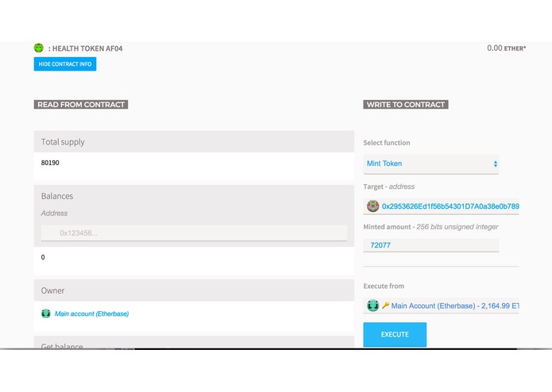Screen dimensions: 552x392
Task: Click the Read From Contract heading
Action: coord(81,105)
